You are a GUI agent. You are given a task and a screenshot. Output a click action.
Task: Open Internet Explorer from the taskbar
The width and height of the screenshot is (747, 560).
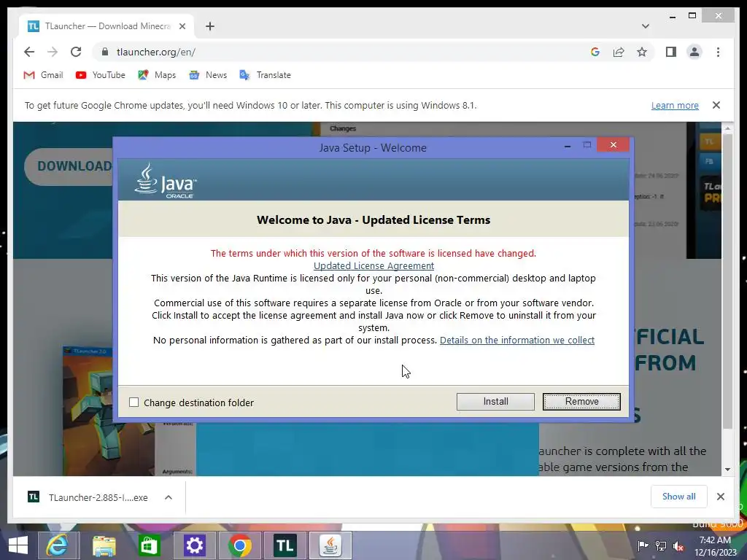[57, 545]
